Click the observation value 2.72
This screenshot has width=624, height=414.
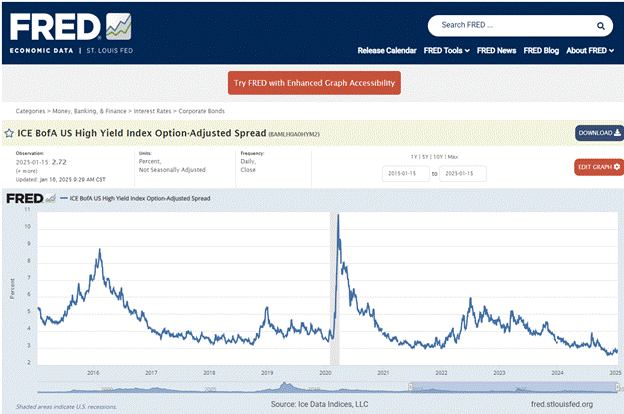(59, 162)
